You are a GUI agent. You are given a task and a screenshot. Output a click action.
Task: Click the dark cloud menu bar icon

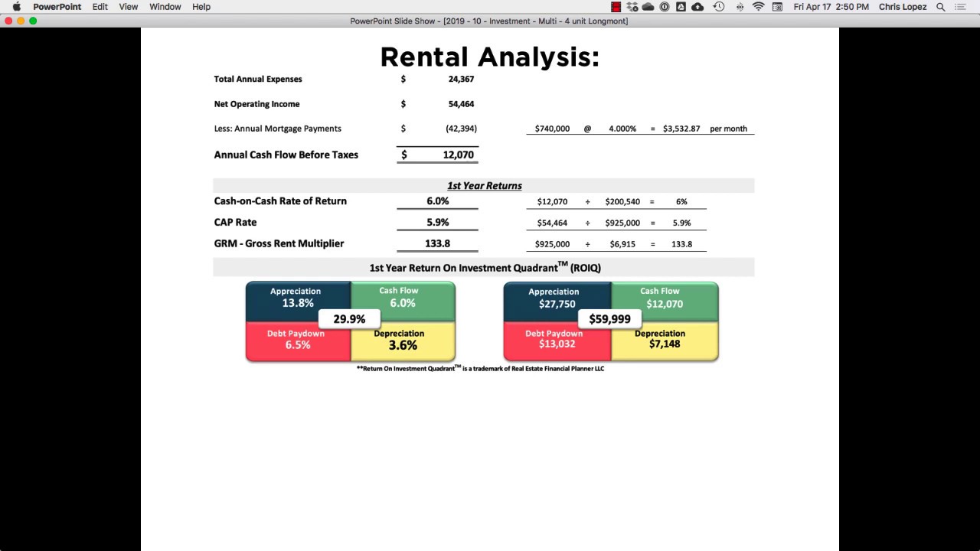(648, 7)
